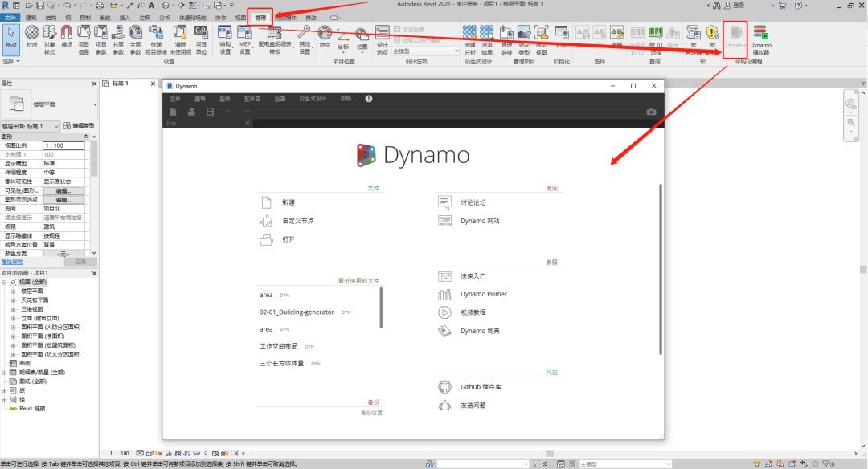
Task: Open the 主模型 design options dropdown
Action: (x=426, y=51)
